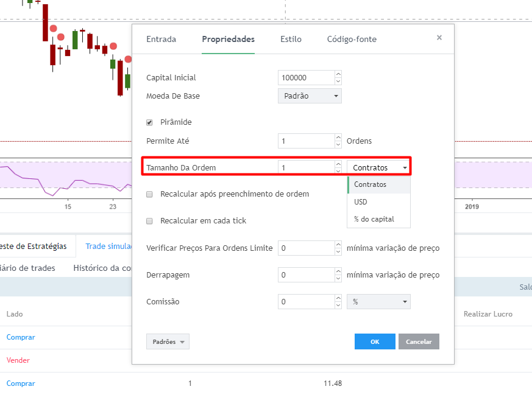Open the Moeda De Base dropdown
Image resolution: width=532 pixels, height=406 pixels.
[310, 96]
